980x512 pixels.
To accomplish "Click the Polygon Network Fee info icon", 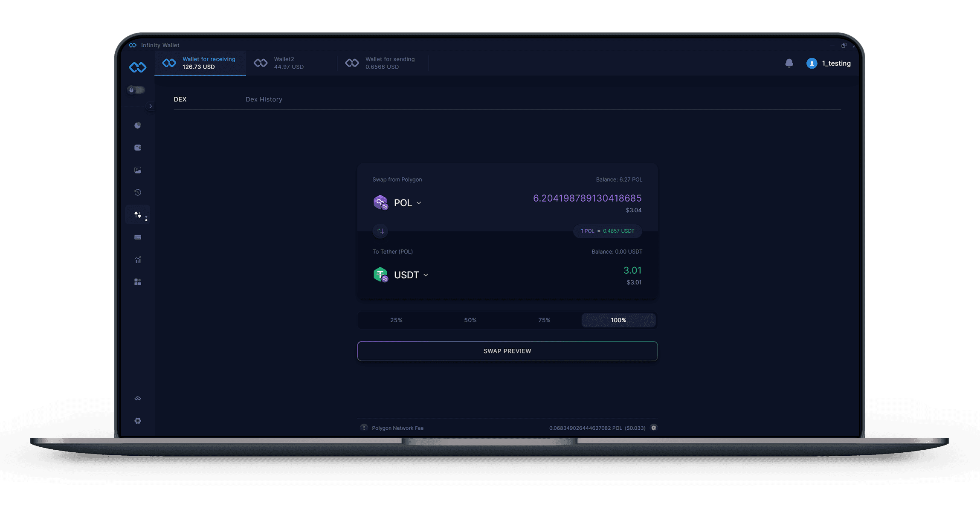I will click(364, 428).
